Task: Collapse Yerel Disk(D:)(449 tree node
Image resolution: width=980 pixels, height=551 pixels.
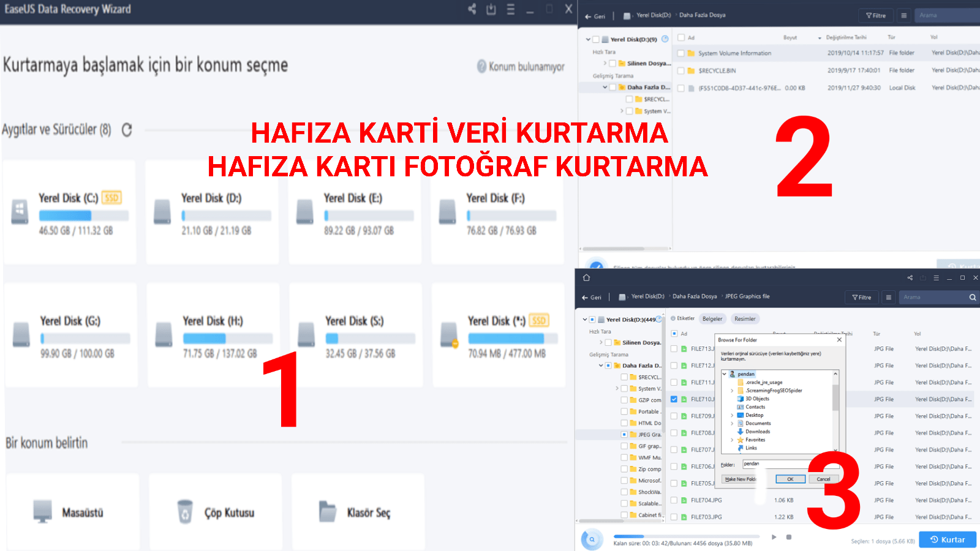Action: coord(585,320)
